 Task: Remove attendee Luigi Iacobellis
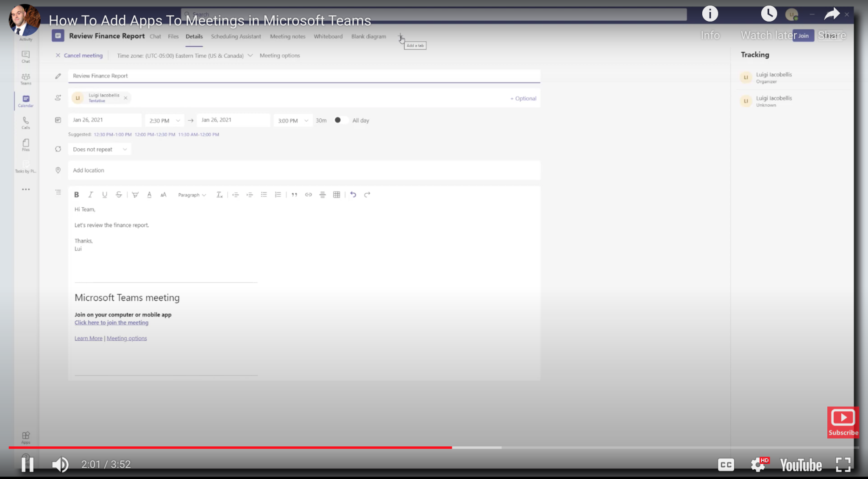pos(125,98)
